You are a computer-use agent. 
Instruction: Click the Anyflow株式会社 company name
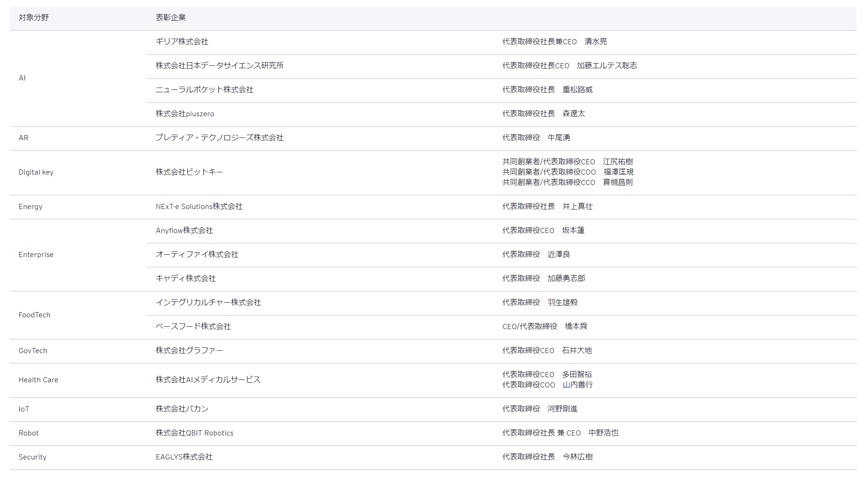click(x=184, y=231)
